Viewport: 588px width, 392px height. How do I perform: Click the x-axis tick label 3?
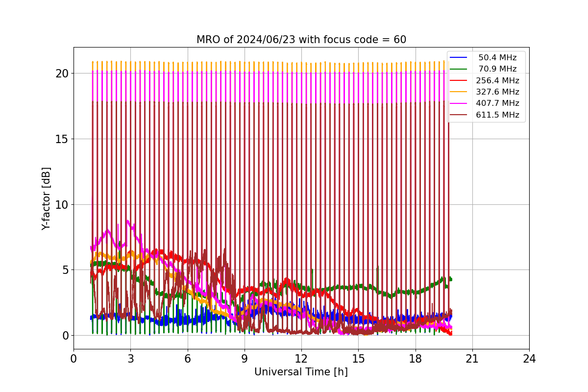[x=130, y=358]
